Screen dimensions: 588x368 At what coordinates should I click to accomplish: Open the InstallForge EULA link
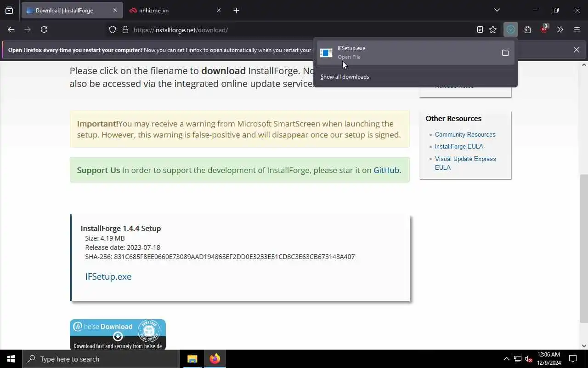459,146
